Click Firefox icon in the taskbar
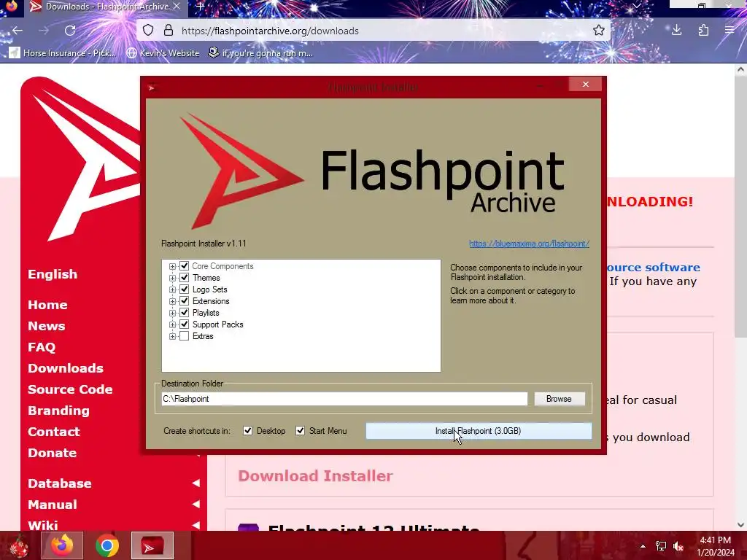Screen dimensions: 747x560 [62, 545]
